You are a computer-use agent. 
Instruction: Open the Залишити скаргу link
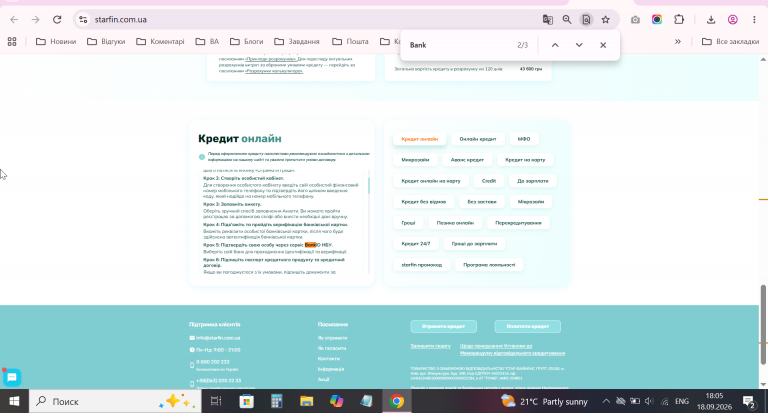coord(431,346)
